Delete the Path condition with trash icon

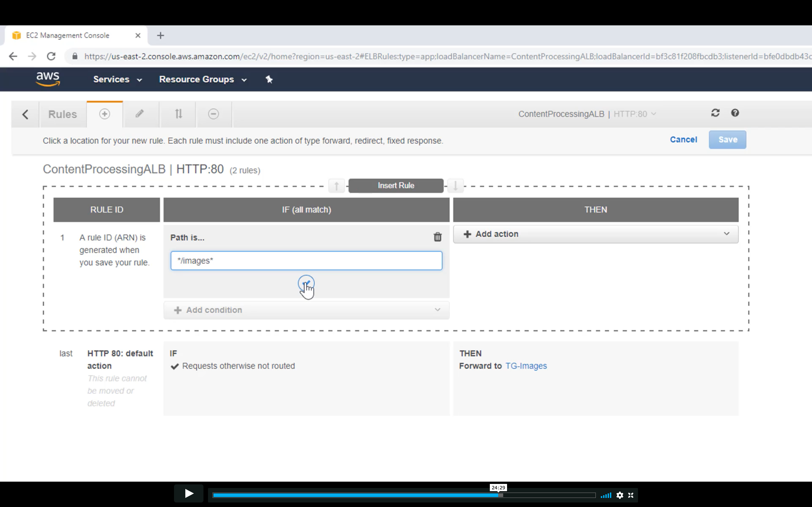point(437,237)
